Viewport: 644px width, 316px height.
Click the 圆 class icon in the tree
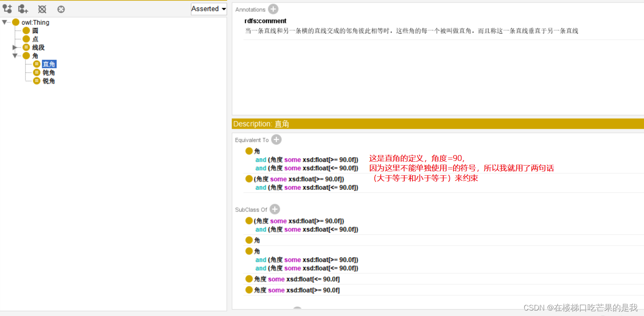(x=26, y=31)
